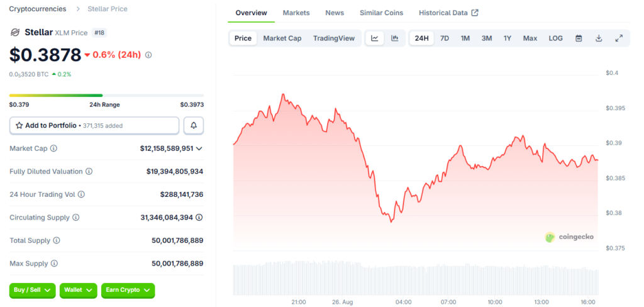
Task: Click Add to Portfolio button
Action: click(x=94, y=126)
